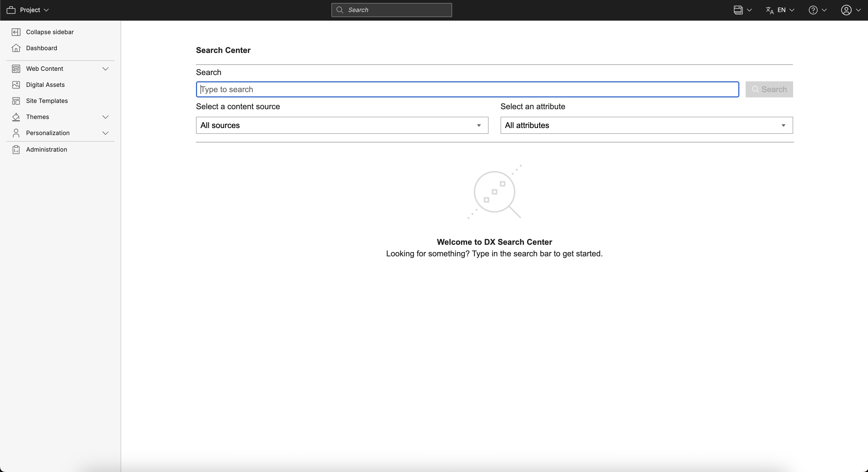Screen dimensions: 868x472
Task: Open the top bar notifications panel icon
Action: click(x=738, y=10)
